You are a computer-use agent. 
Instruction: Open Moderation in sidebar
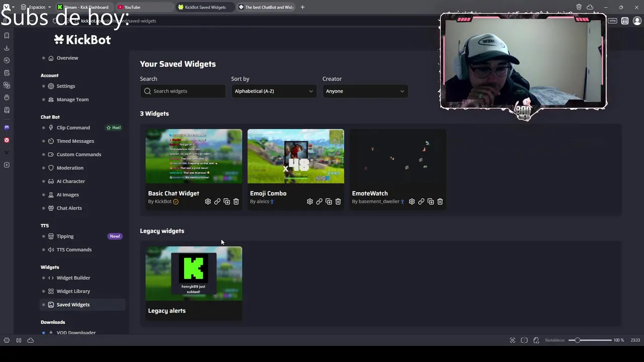click(x=70, y=168)
